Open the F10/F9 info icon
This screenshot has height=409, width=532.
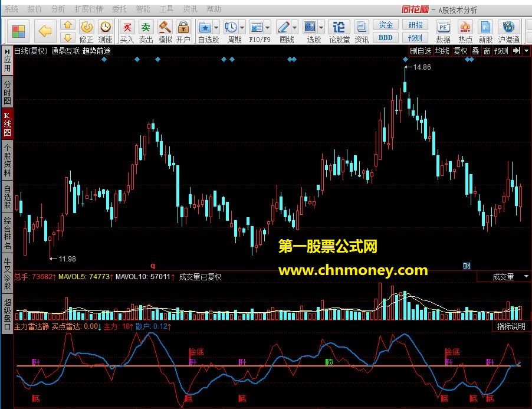[x=256, y=27]
